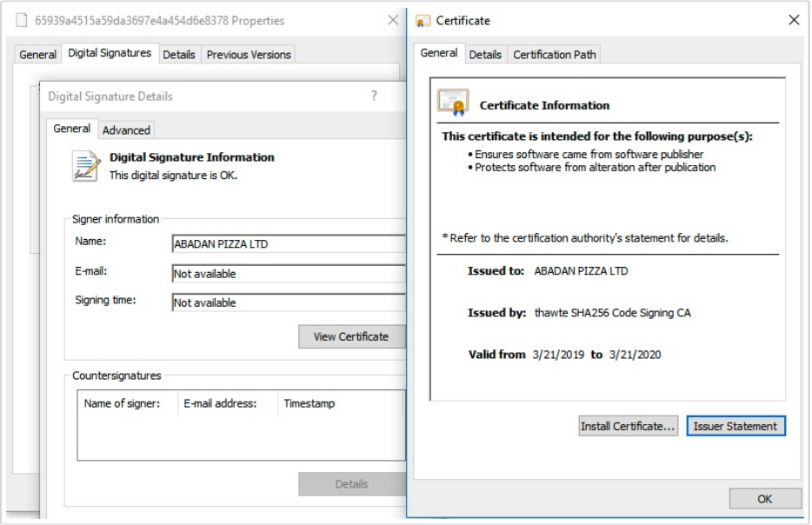
Task: Click the blank file icon in the Properties title bar
Action: click(x=21, y=20)
